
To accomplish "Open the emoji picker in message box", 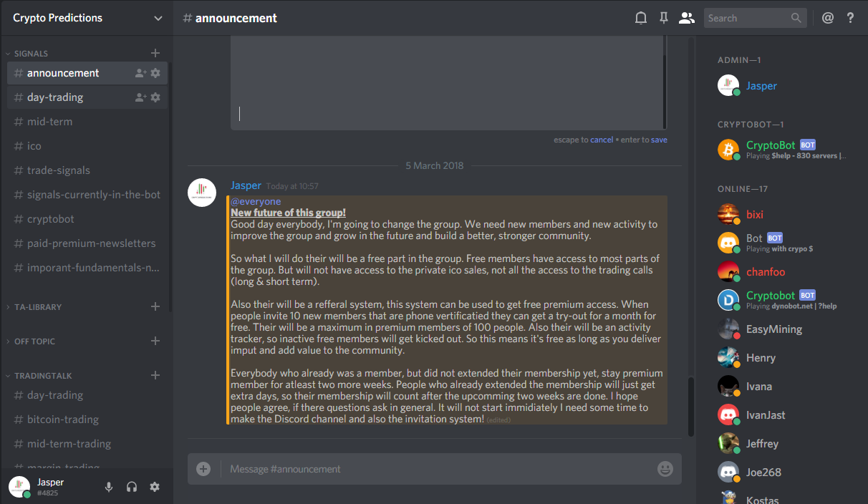I will [665, 469].
